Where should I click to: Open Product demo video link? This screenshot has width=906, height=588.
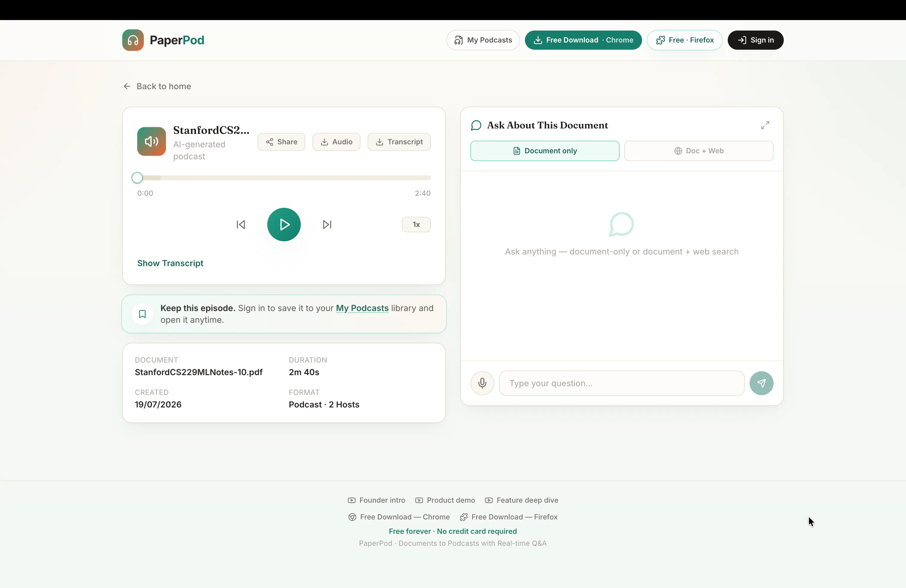445,500
